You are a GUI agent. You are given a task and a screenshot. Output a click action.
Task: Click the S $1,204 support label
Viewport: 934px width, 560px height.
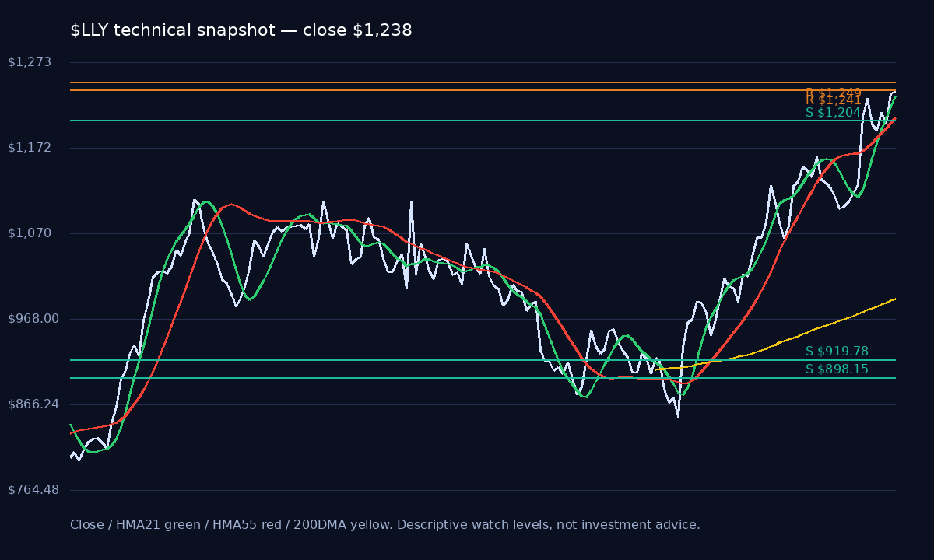coord(834,113)
